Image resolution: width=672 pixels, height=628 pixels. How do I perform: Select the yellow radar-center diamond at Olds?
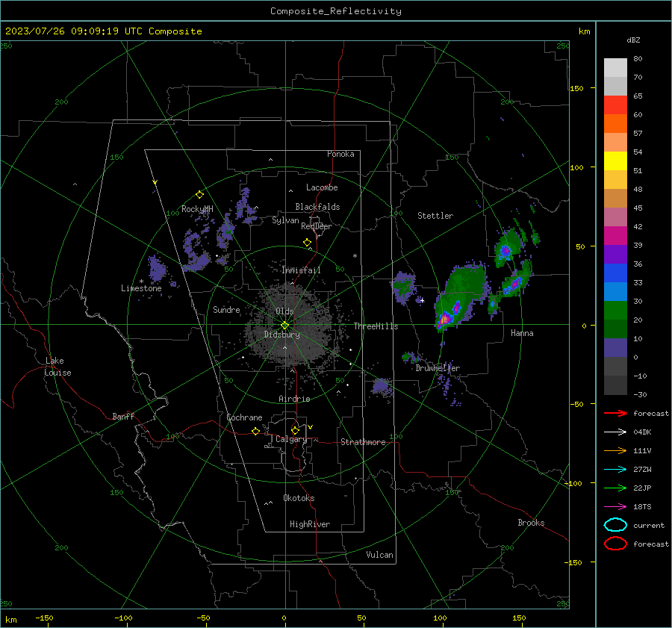tap(284, 325)
